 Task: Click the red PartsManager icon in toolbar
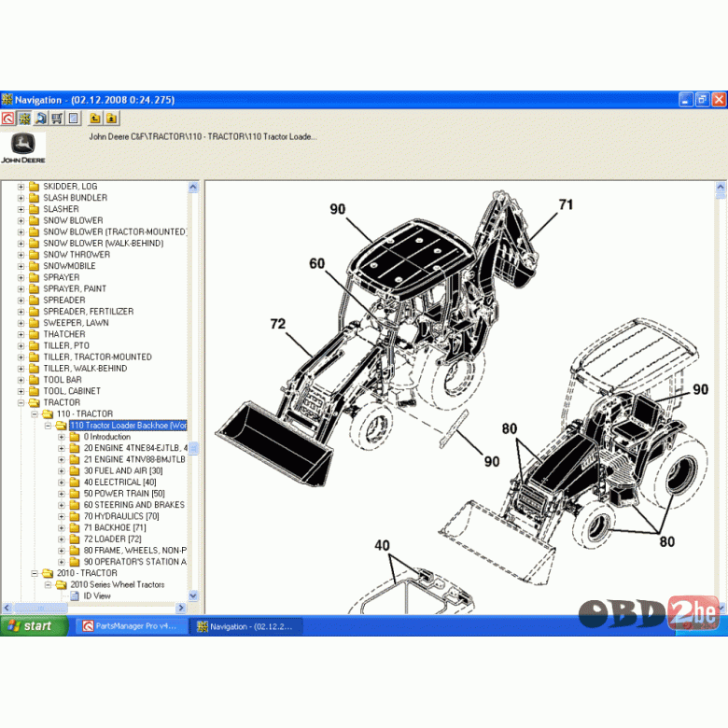click(7, 119)
